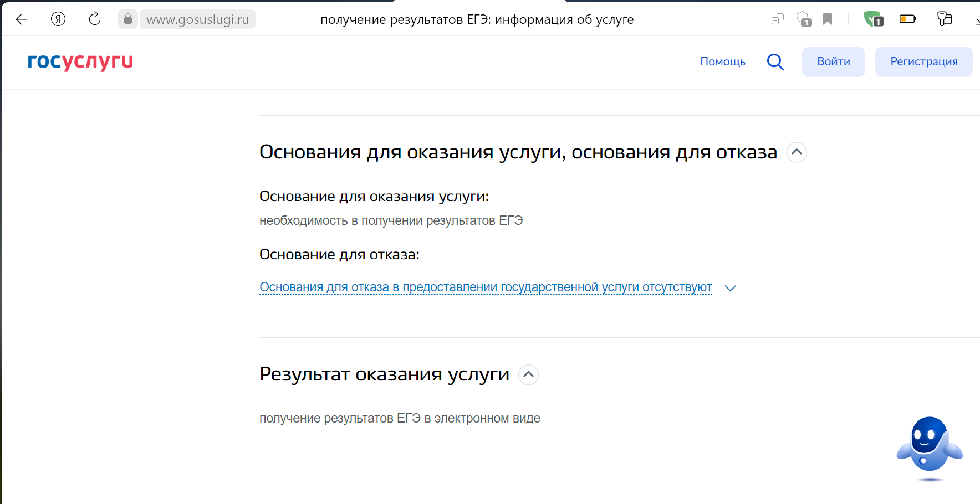
Task: Click the battery saver icon
Action: (907, 19)
